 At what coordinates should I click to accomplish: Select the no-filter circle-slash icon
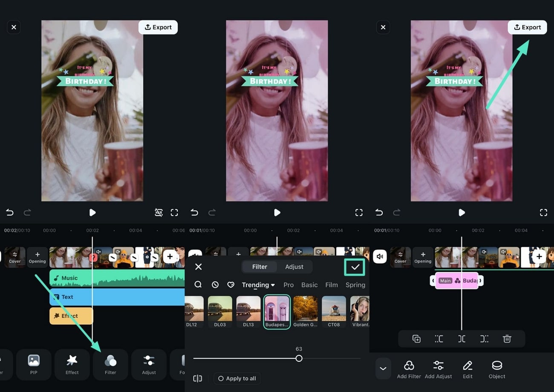pos(215,285)
